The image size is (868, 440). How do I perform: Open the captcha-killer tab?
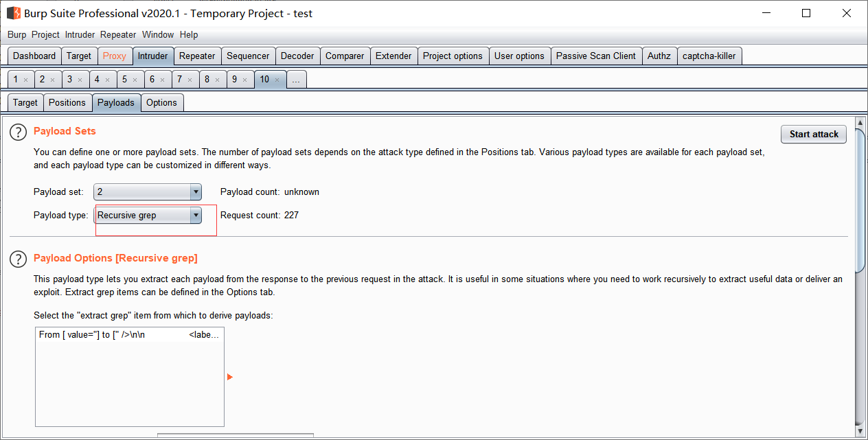pyautogui.click(x=709, y=56)
